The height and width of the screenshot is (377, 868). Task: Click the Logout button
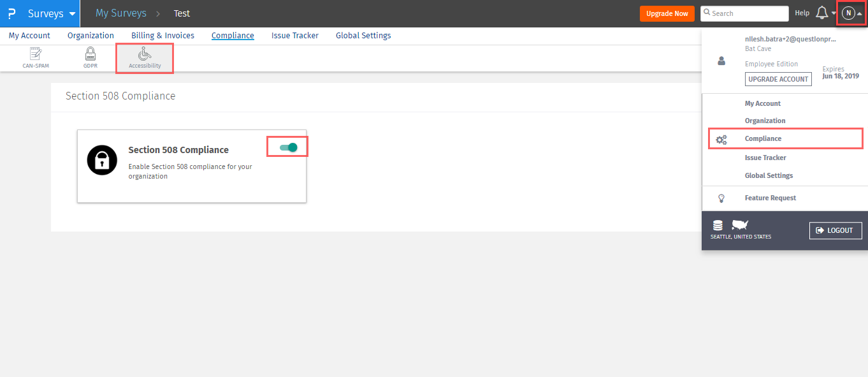835,230
